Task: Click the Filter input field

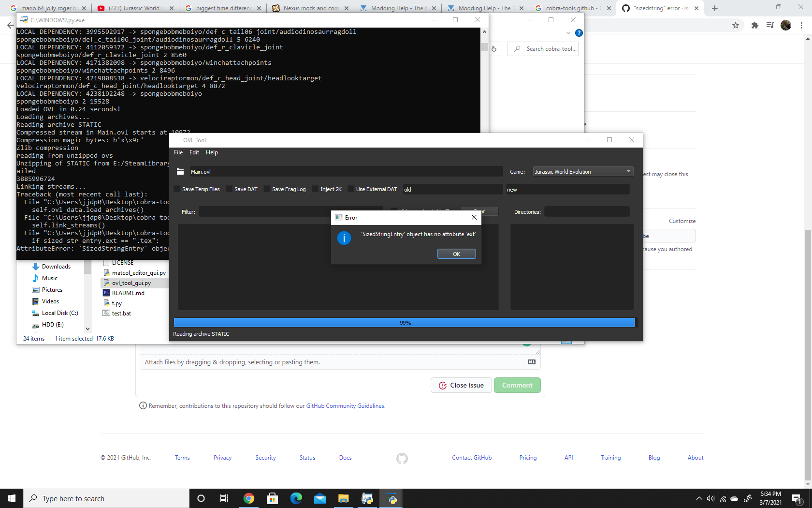Action: pyautogui.click(x=290, y=211)
